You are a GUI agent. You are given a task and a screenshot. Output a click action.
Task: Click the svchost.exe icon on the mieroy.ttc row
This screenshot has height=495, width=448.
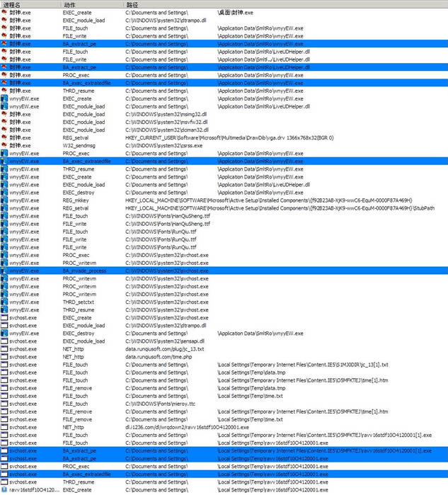[4, 404]
